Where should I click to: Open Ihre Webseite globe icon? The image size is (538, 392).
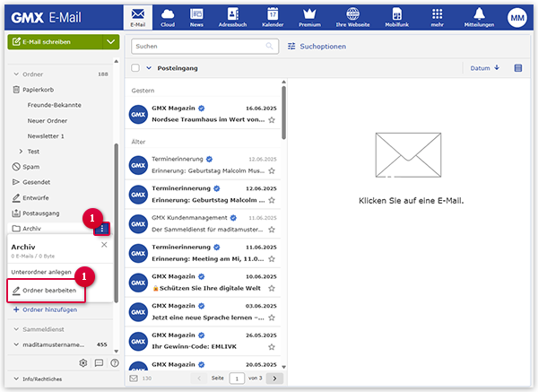click(x=352, y=18)
